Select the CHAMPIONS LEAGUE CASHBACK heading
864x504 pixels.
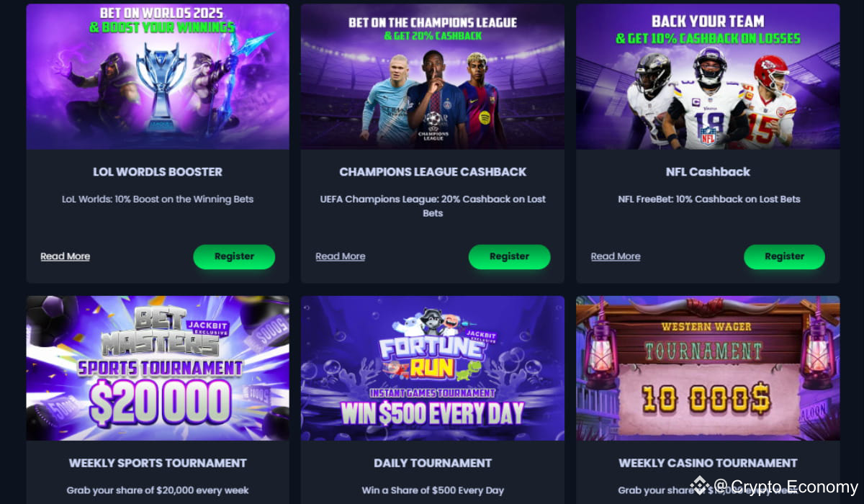[x=433, y=172]
